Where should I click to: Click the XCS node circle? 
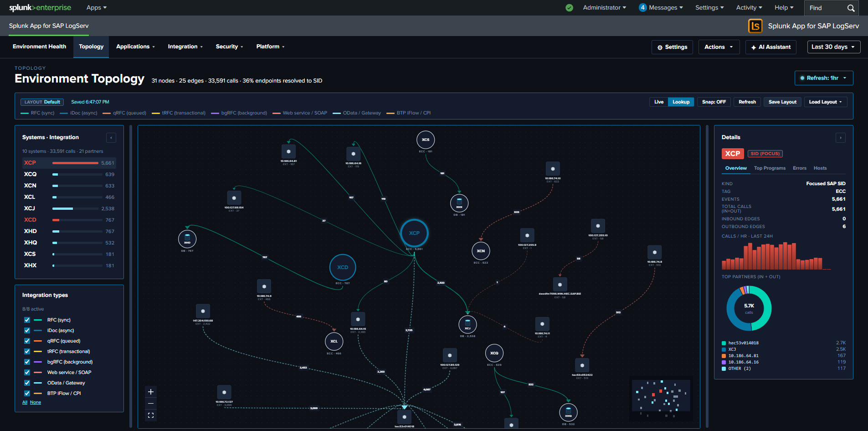[426, 140]
